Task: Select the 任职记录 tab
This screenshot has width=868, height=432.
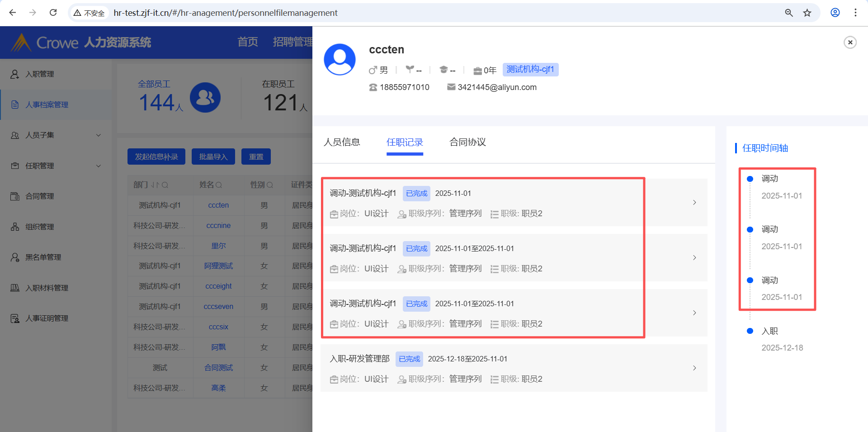Action: [405, 142]
